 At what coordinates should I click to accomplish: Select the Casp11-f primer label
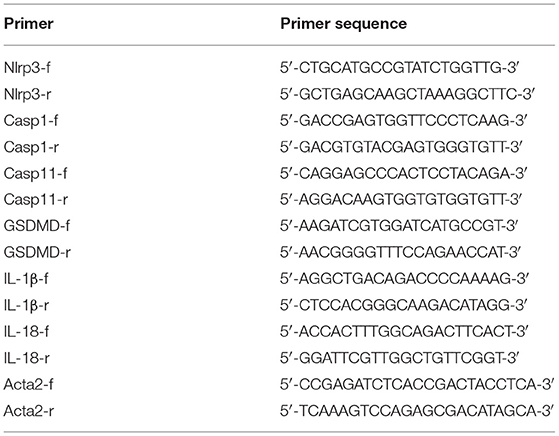pyautogui.click(x=35, y=173)
